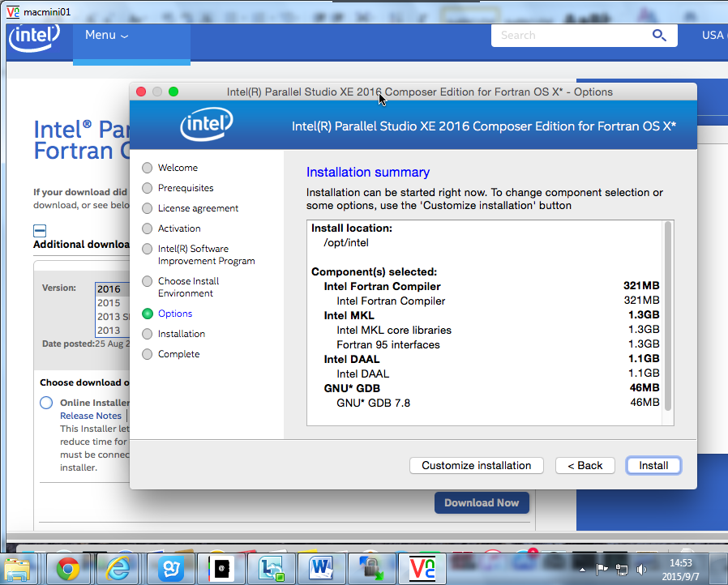
Task: Open Google Chrome from the taskbar
Action: (67, 569)
